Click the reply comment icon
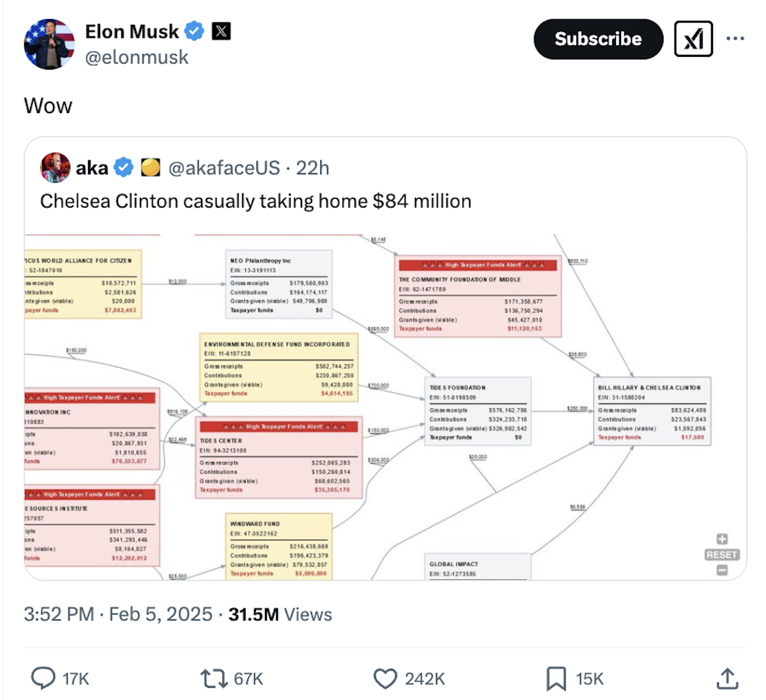Image resolution: width=766 pixels, height=700 pixels. pyautogui.click(x=43, y=678)
